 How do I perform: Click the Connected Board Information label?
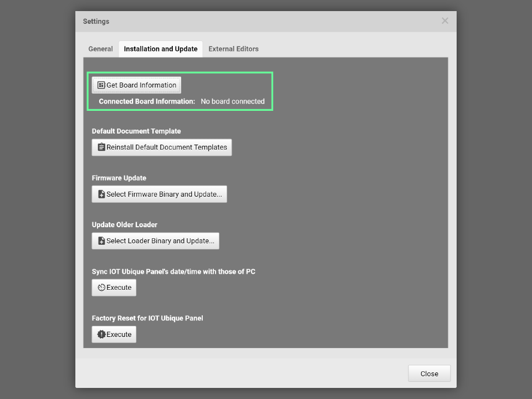pos(147,101)
